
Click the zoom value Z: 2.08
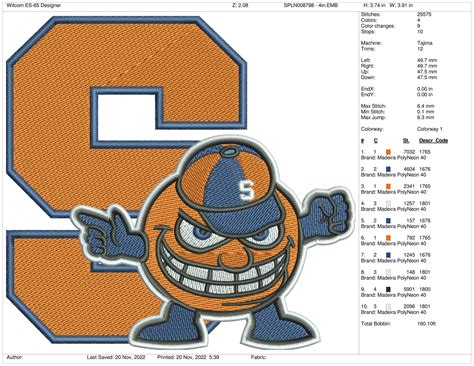240,5
